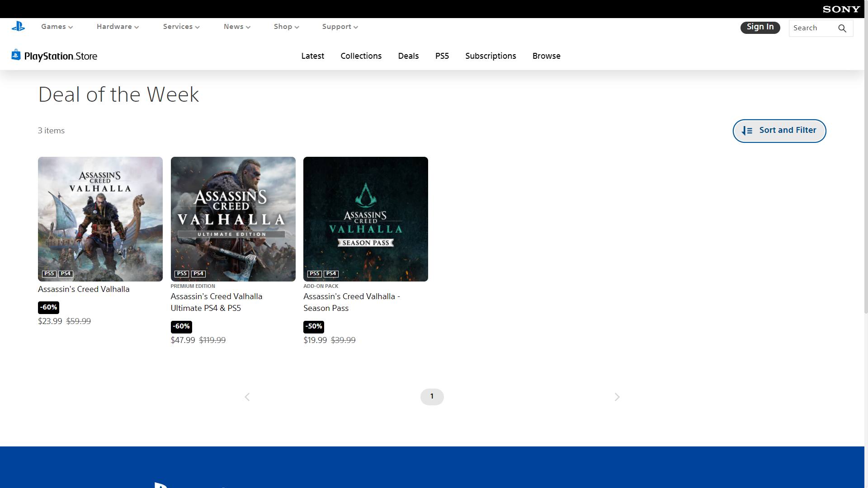The image size is (868, 488).
Task: Click the -50% badge on Season Pass
Action: coord(314,327)
